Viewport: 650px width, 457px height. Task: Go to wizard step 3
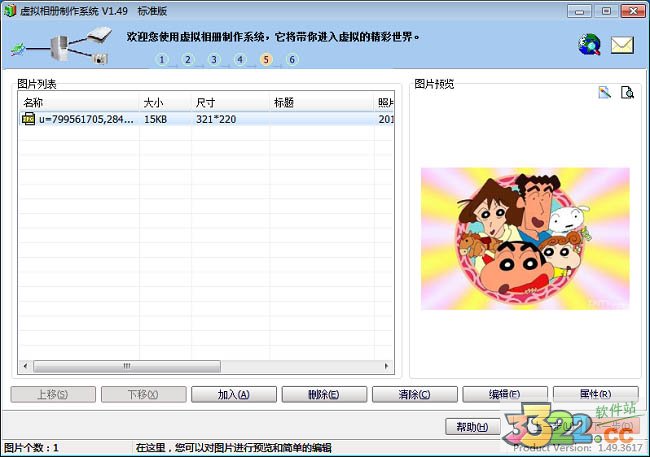pyautogui.click(x=214, y=60)
